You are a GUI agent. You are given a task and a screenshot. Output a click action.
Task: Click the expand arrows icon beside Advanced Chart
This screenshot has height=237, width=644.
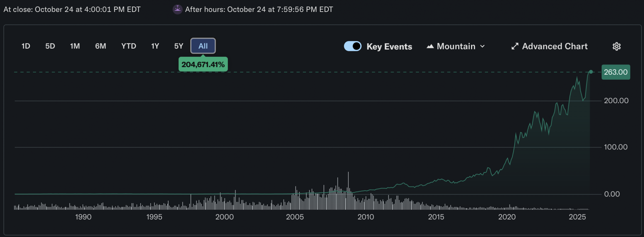pyautogui.click(x=515, y=46)
